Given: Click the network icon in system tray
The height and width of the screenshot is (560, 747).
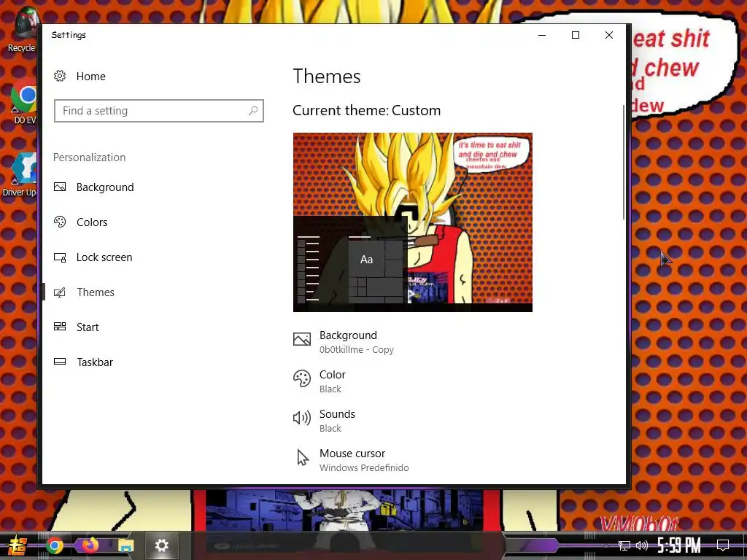Looking at the screenshot, I should click(624, 545).
